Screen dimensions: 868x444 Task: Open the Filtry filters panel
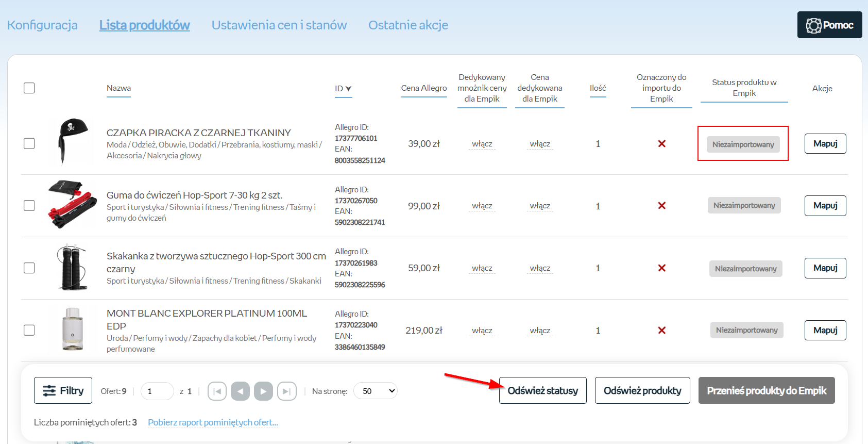[x=63, y=390]
